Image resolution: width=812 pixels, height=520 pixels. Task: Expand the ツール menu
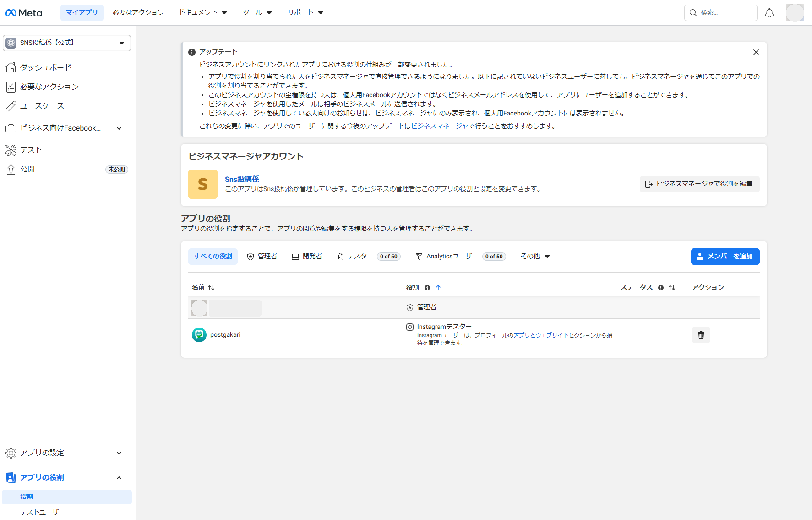257,13
